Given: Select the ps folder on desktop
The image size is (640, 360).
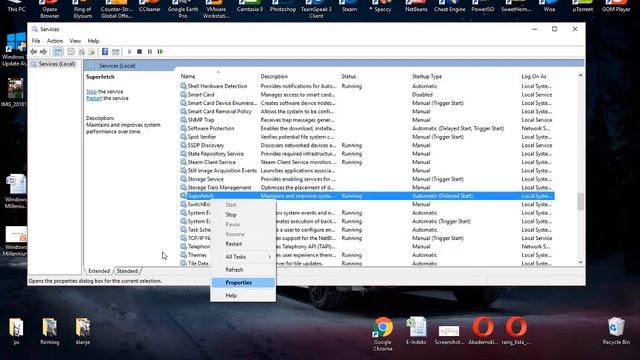Looking at the screenshot, I should click(x=16, y=331).
